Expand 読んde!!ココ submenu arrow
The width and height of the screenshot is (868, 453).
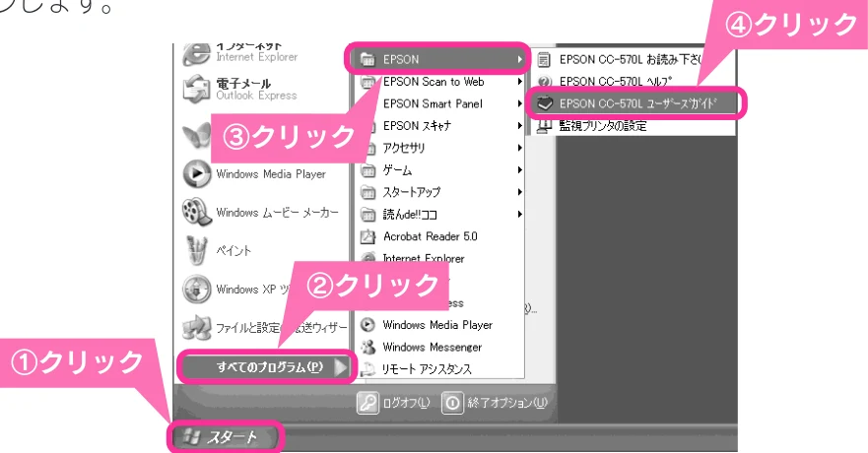520,214
